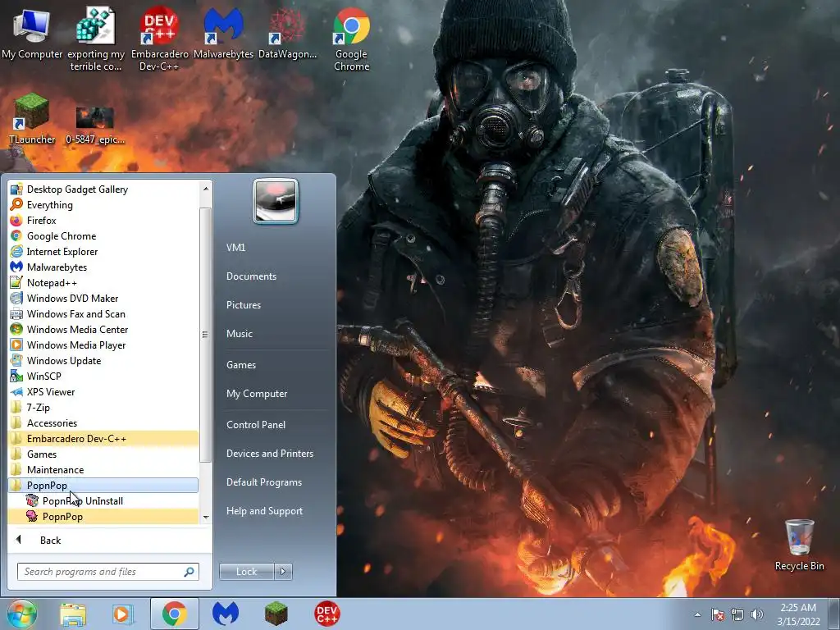Screen dimensions: 840x630
Task: Expand the 7-Zip folder
Action: [103, 407]
